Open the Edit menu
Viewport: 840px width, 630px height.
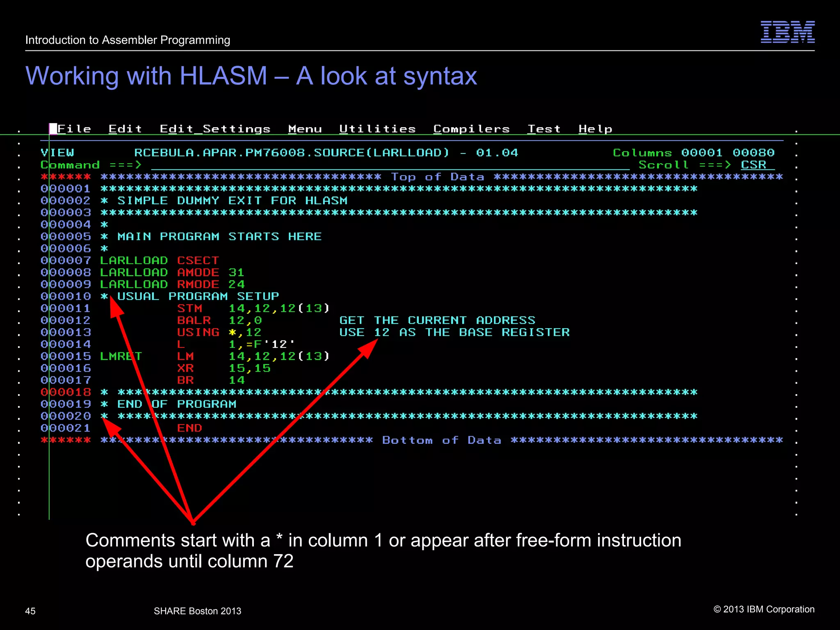click(x=125, y=129)
